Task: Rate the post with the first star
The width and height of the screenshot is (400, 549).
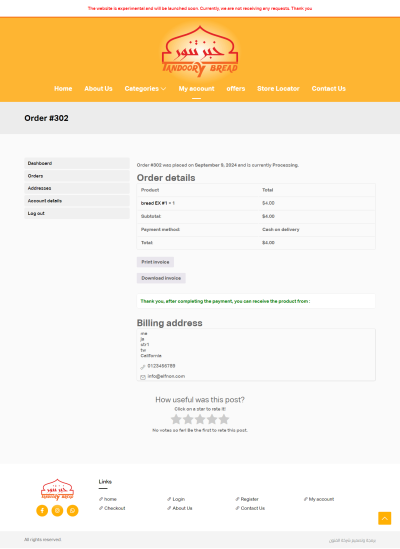Action: (x=176, y=419)
